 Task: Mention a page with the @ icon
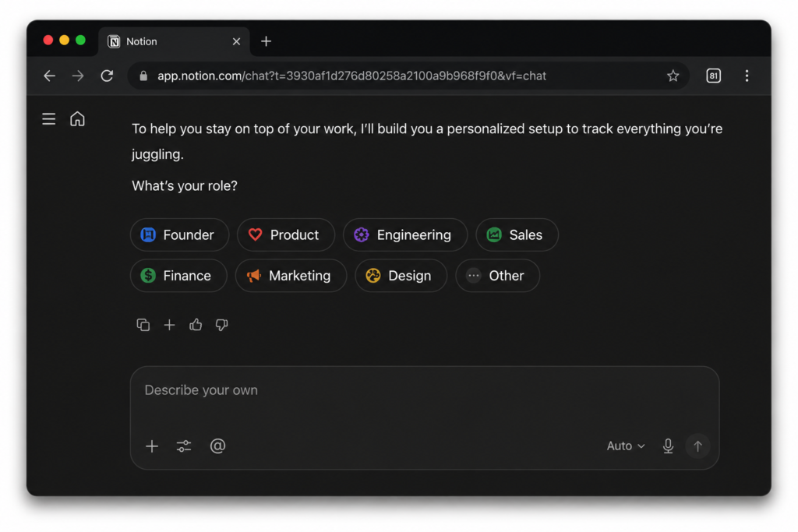(218, 446)
